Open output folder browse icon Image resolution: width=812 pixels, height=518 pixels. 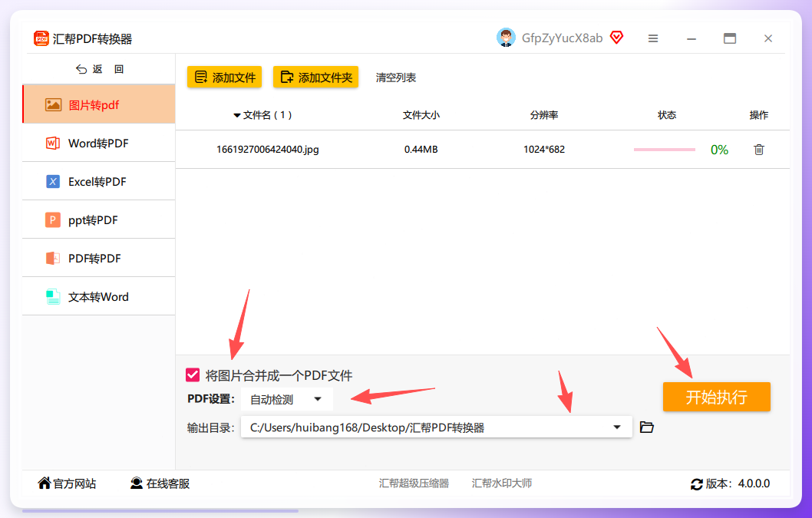pyautogui.click(x=646, y=427)
